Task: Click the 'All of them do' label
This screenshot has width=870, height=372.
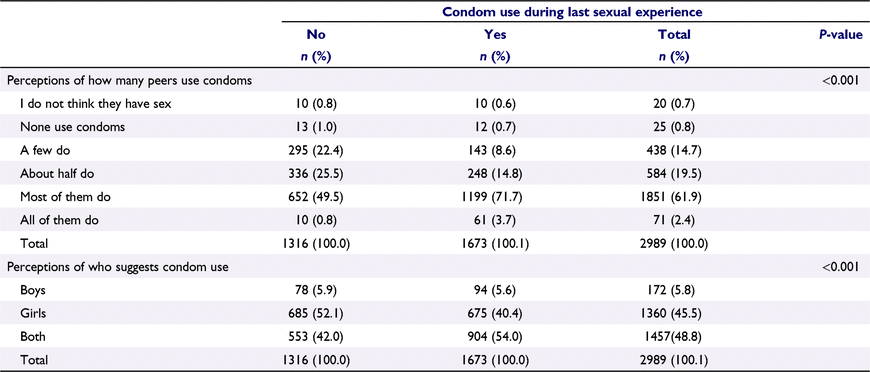Action: tap(59, 219)
